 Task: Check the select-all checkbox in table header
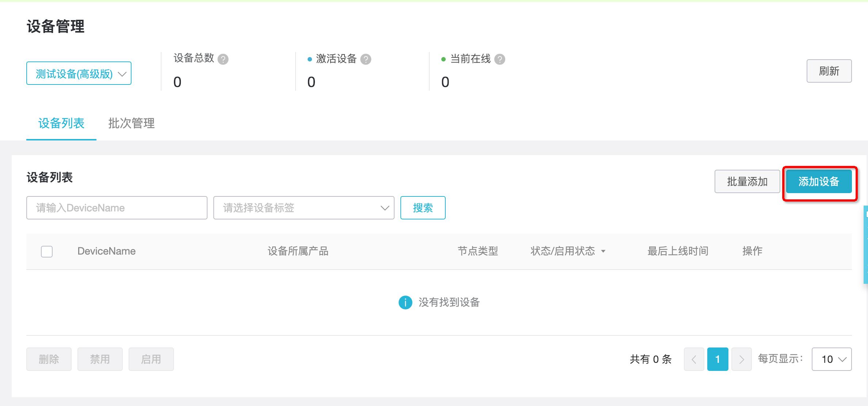coord(47,251)
